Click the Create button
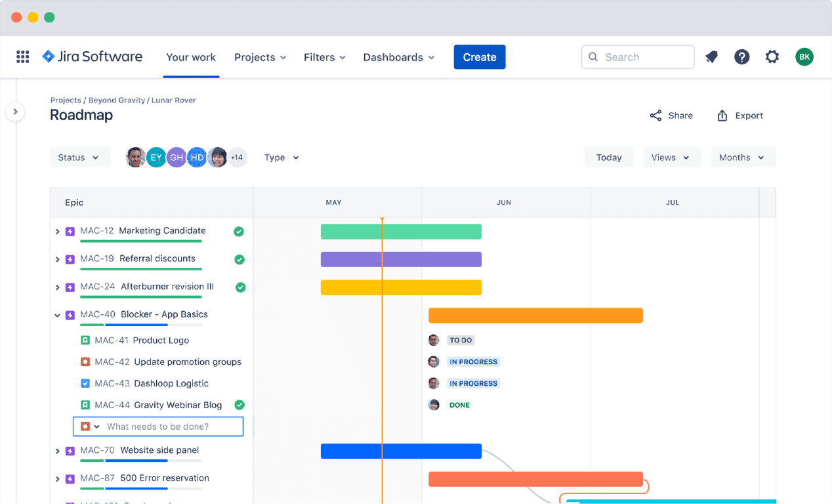Image resolution: width=832 pixels, height=504 pixels. 479,57
